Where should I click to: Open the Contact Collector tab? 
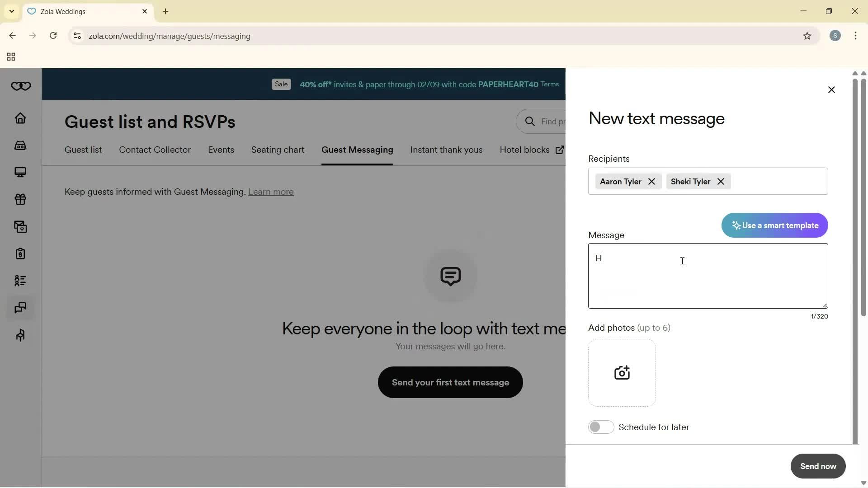(155, 150)
